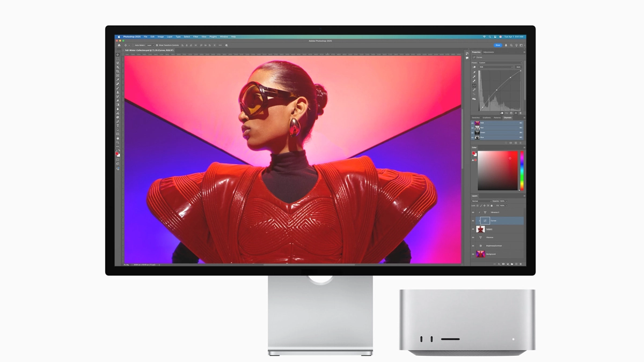Pick the gray point eyedropper in Curves

pyautogui.click(x=474, y=77)
